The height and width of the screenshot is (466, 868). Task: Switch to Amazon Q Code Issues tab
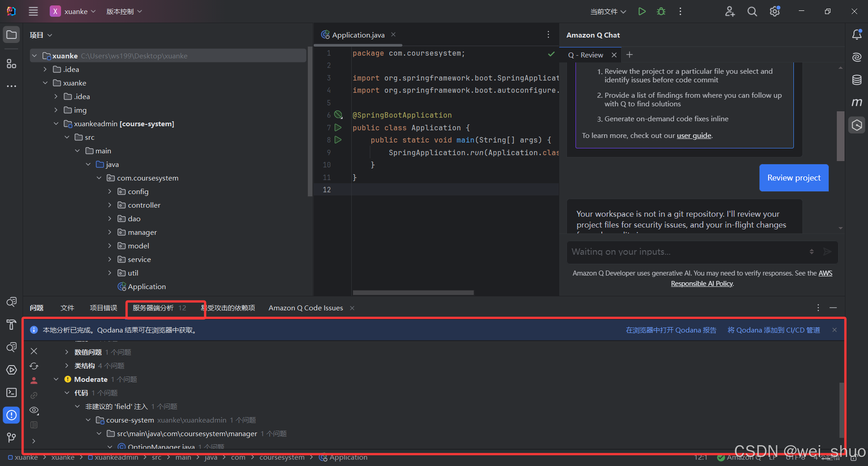[x=306, y=308]
